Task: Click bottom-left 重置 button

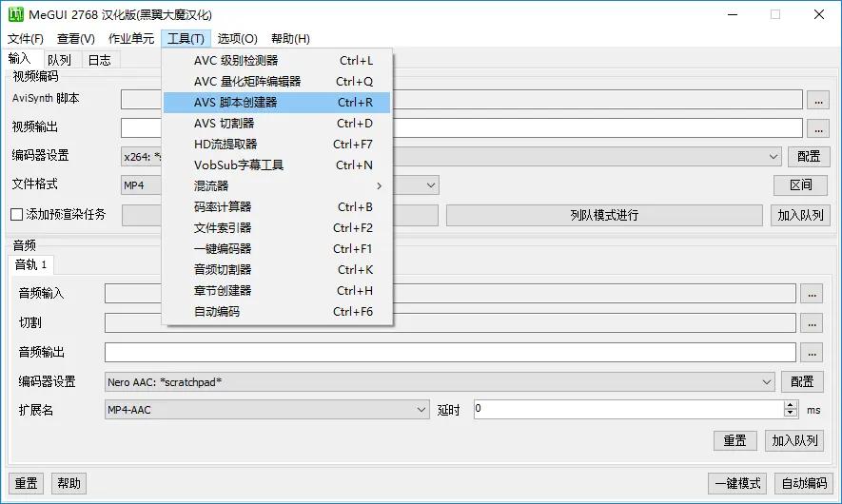Action: click(27, 484)
